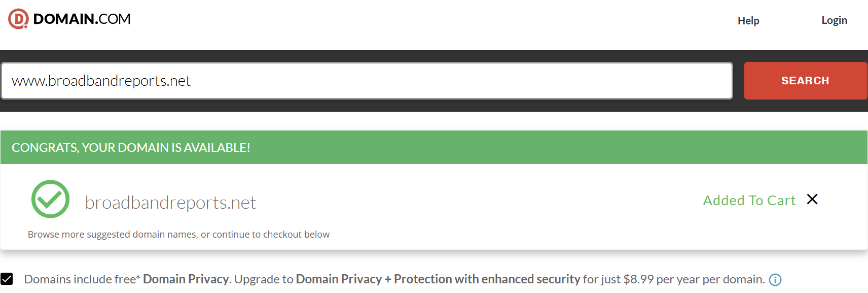This screenshot has width=868, height=293.
Task: Open the blue info icon tooltip
Action: click(775, 280)
